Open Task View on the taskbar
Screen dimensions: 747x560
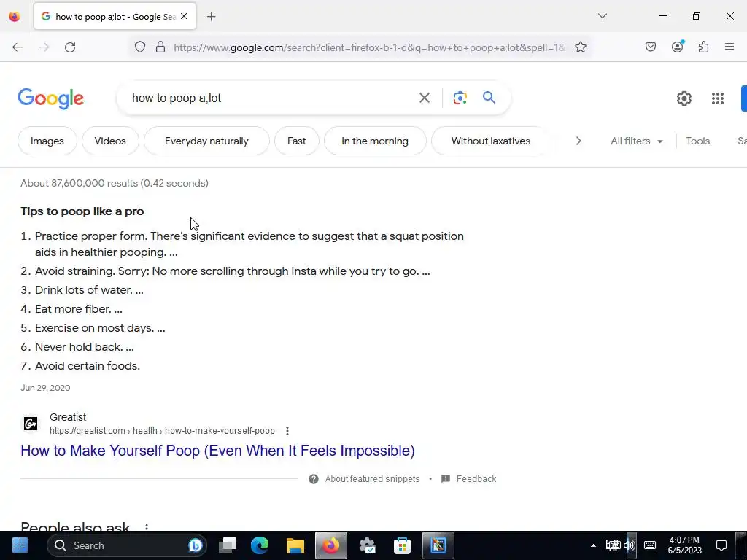pos(228,545)
